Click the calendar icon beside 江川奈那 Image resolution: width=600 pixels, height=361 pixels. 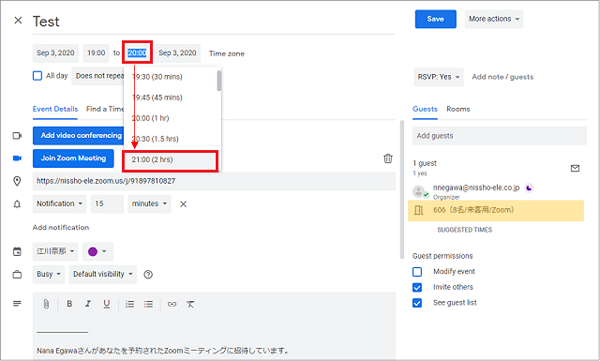click(17, 252)
